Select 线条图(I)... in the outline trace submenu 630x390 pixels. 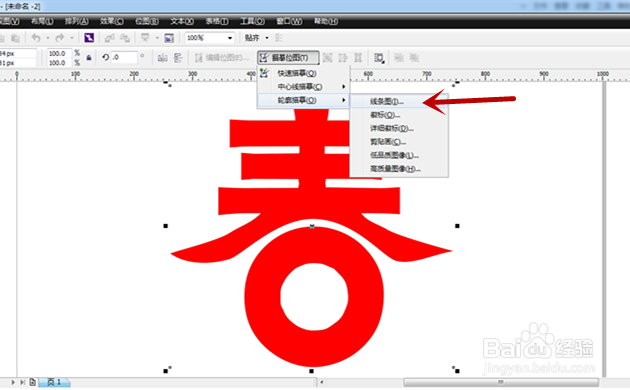399,102
